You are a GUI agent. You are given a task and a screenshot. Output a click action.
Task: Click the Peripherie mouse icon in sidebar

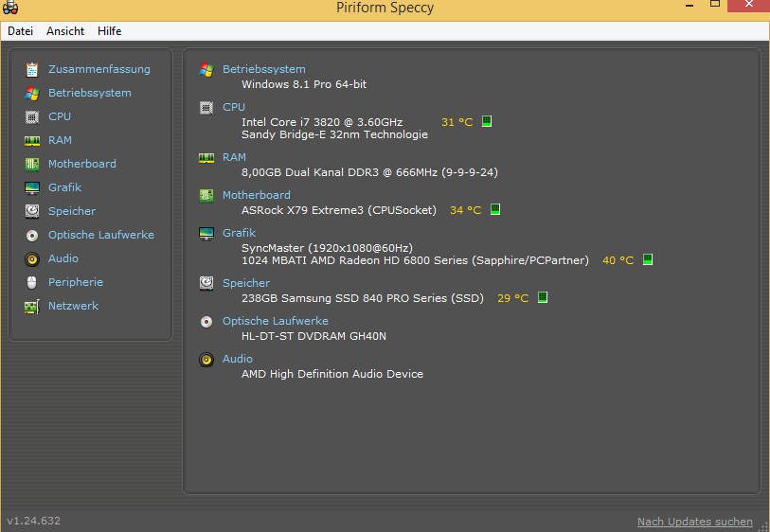[32, 283]
